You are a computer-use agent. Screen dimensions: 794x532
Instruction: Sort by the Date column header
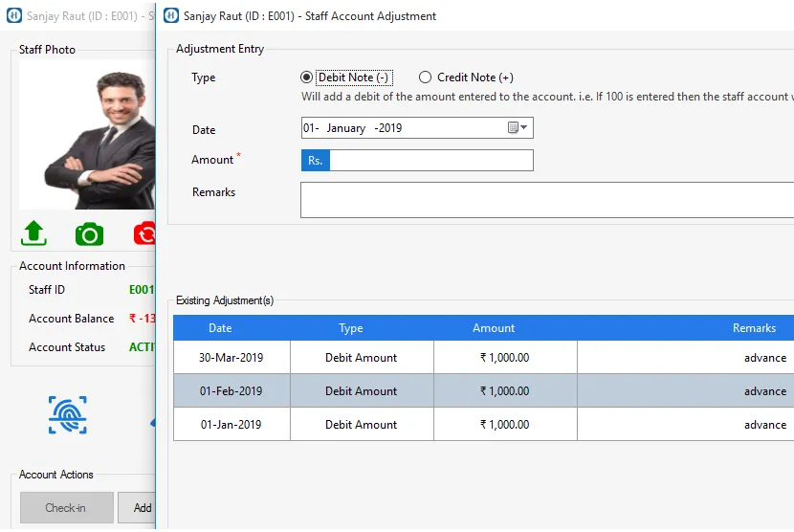[220, 328]
